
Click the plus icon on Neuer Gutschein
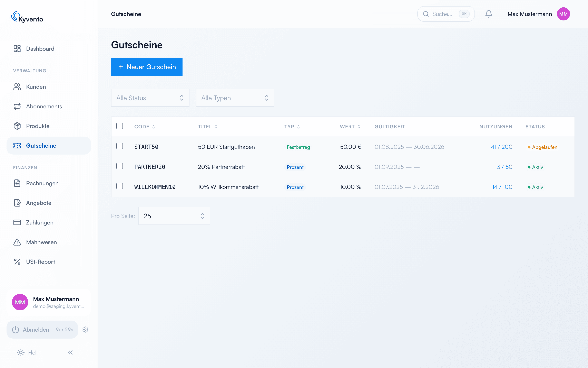click(121, 67)
